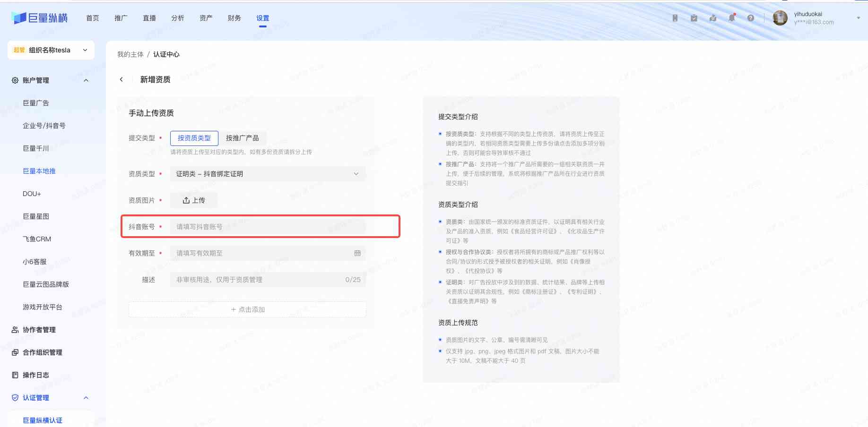The height and width of the screenshot is (427, 868).
Task: Click the clipboard task icon in header
Action: (694, 18)
